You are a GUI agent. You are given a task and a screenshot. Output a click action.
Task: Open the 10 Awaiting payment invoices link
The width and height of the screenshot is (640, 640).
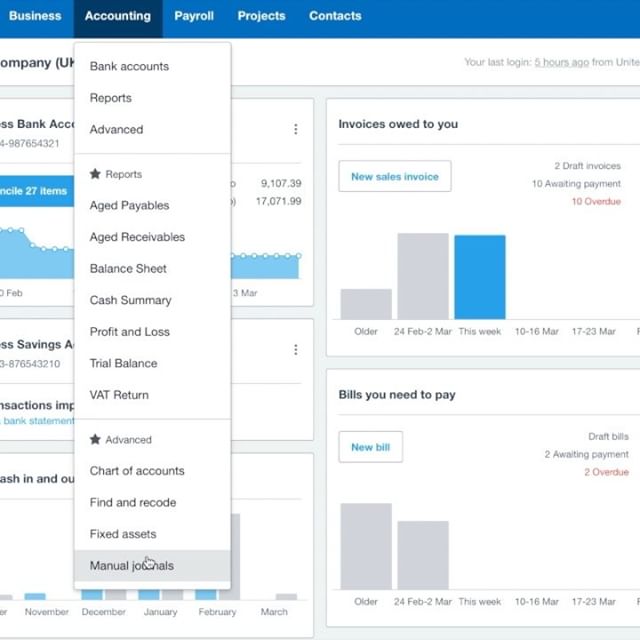pyautogui.click(x=576, y=184)
